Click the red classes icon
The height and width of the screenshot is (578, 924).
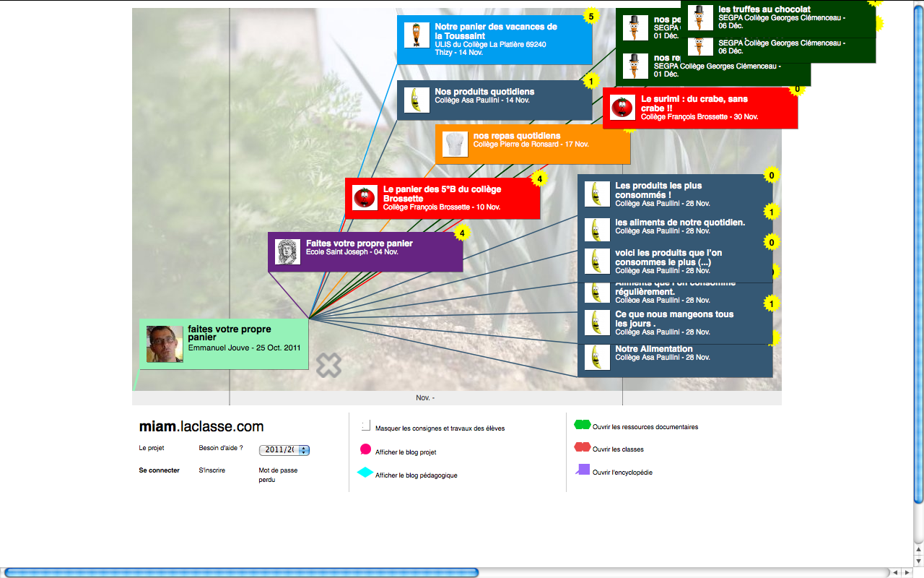[582, 448]
